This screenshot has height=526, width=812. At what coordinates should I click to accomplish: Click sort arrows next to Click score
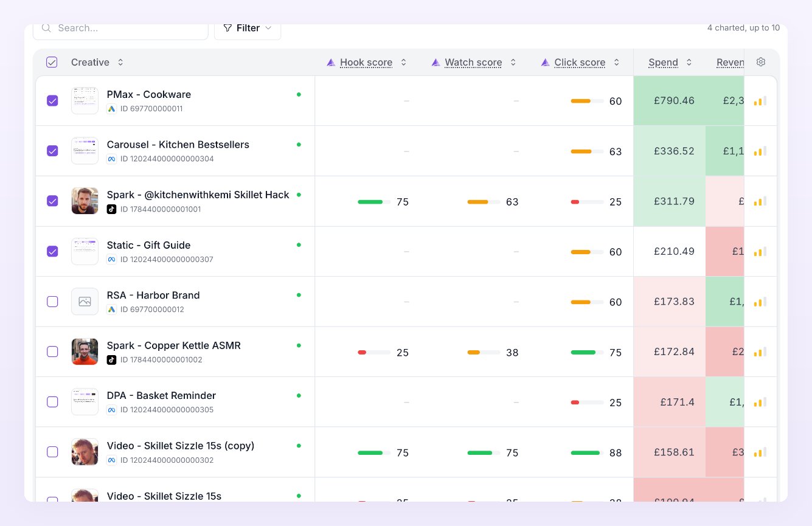click(x=616, y=62)
